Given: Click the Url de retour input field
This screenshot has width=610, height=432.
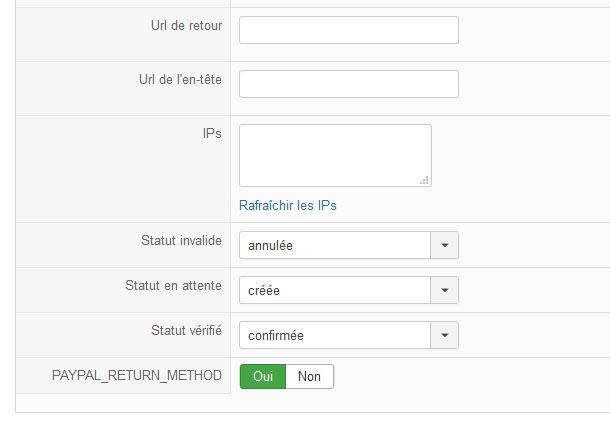Looking at the screenshot, I should (349, 30).
